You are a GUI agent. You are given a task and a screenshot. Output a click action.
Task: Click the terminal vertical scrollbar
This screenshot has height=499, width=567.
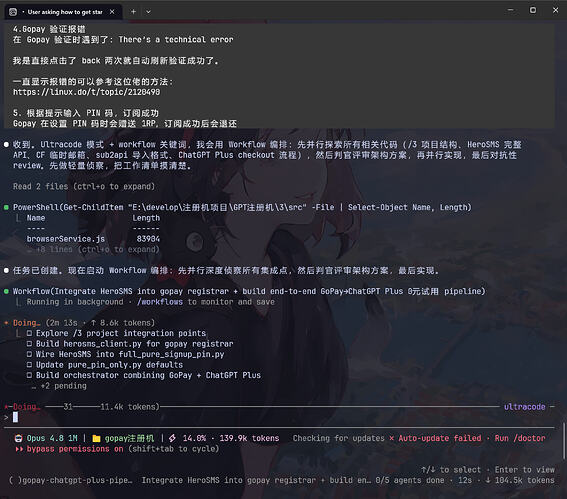click(564, 440)
